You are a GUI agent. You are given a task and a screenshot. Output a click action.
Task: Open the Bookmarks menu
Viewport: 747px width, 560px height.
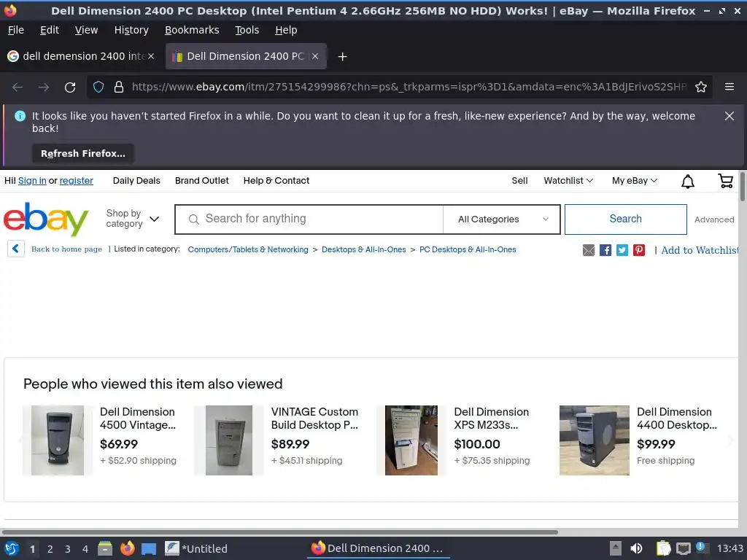[x=192, y=30]
